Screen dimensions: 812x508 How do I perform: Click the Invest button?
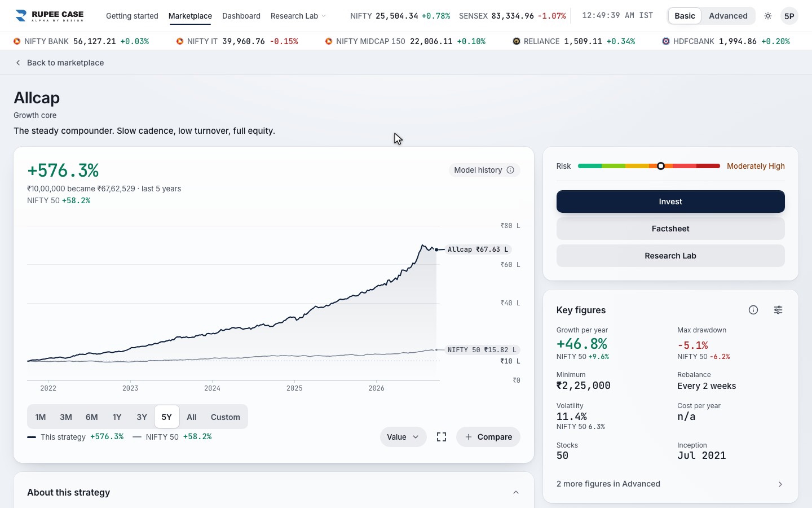670,202
